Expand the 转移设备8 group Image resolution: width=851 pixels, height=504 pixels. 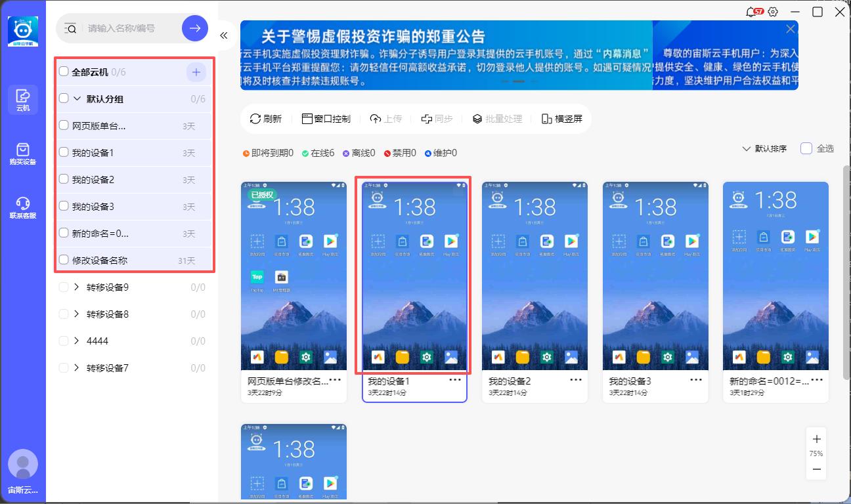tap(77, 314)
